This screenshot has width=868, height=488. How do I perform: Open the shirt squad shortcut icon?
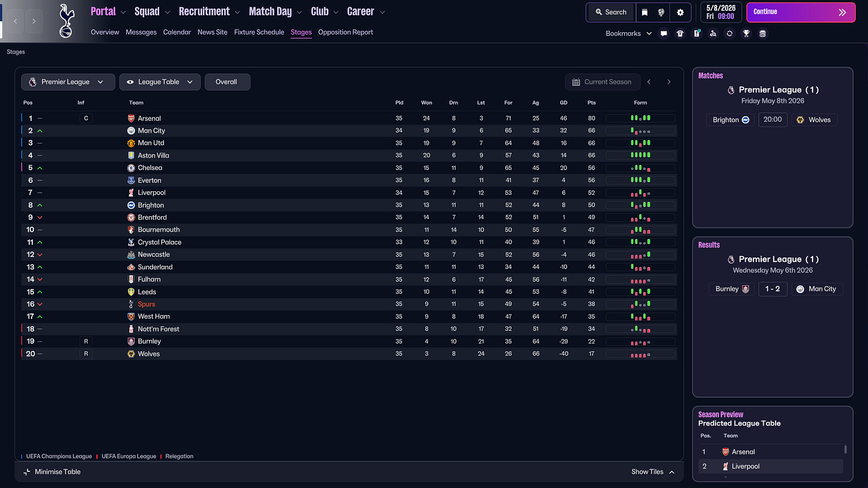coord(680,33)
